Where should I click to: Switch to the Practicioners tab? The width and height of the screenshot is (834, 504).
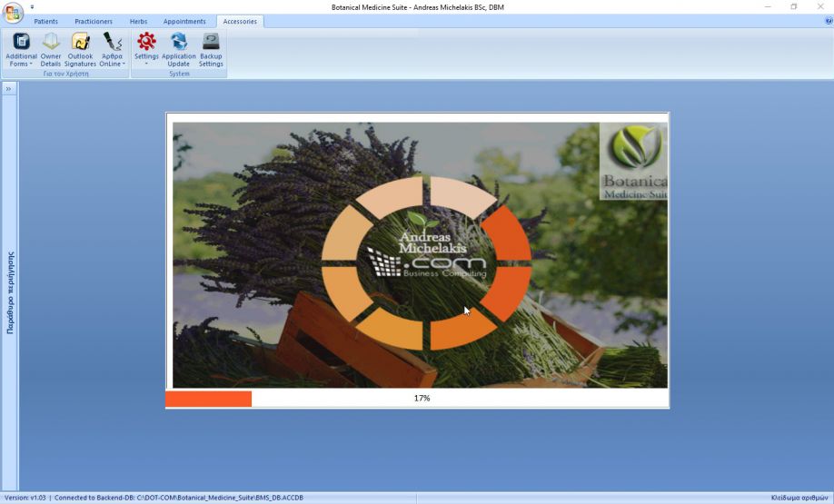click(94, 21)
